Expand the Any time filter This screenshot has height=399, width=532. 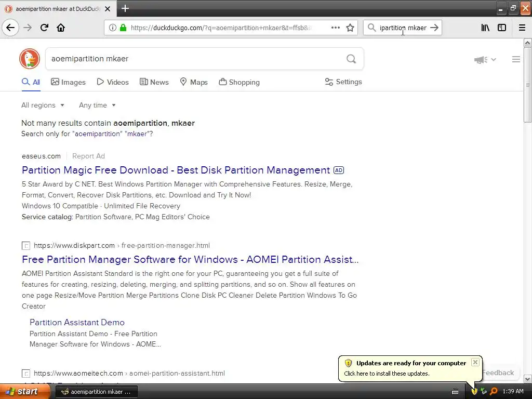(97, 105)
